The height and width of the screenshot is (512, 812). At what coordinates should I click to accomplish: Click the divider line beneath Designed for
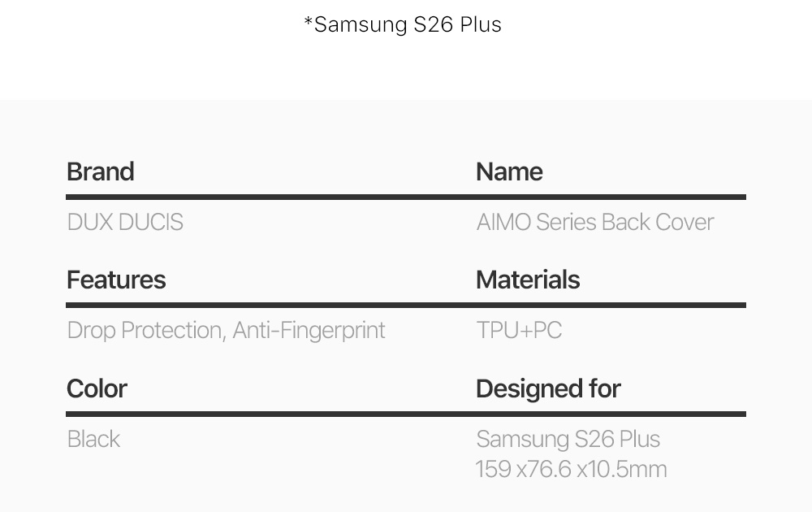[611, 414]
